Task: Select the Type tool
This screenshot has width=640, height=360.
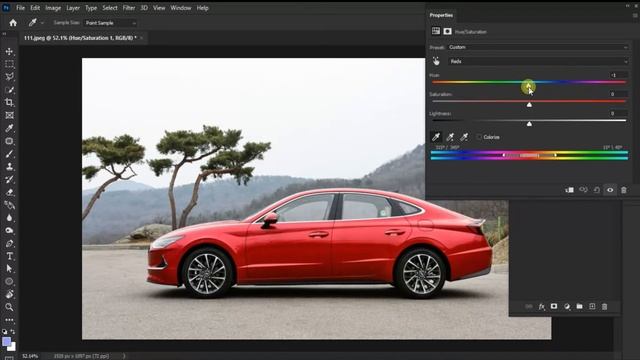Action: tap(9, 256)
